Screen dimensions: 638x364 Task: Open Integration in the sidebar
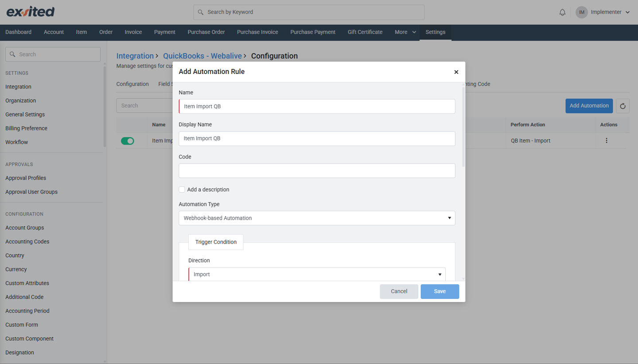pyautogui.click(x=18, y=87)
